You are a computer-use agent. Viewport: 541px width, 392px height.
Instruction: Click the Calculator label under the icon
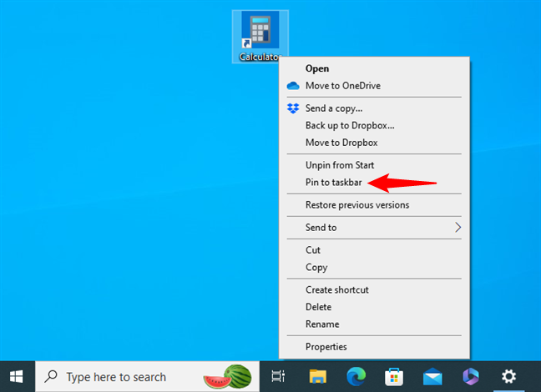(x=259, y=57)
